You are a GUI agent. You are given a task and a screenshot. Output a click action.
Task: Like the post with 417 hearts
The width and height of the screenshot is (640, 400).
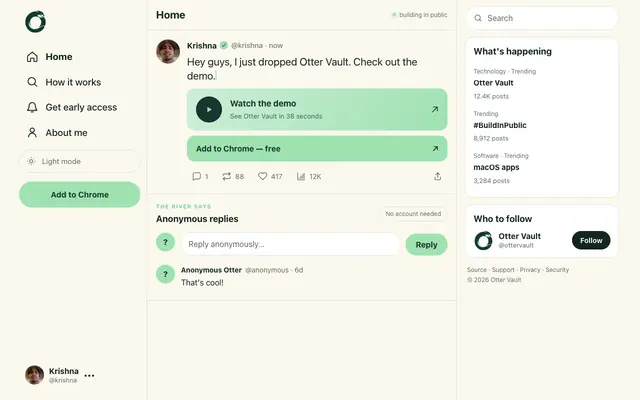(262, 176)
